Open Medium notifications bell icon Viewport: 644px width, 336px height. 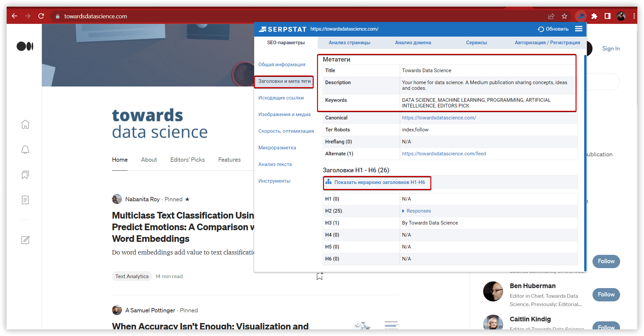(x=25, y=150)
